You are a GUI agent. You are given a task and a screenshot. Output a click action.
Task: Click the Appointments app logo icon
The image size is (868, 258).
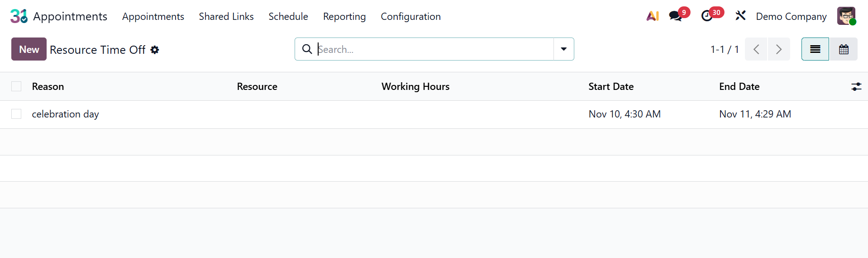pyautogui.click(x=19, y=16)
